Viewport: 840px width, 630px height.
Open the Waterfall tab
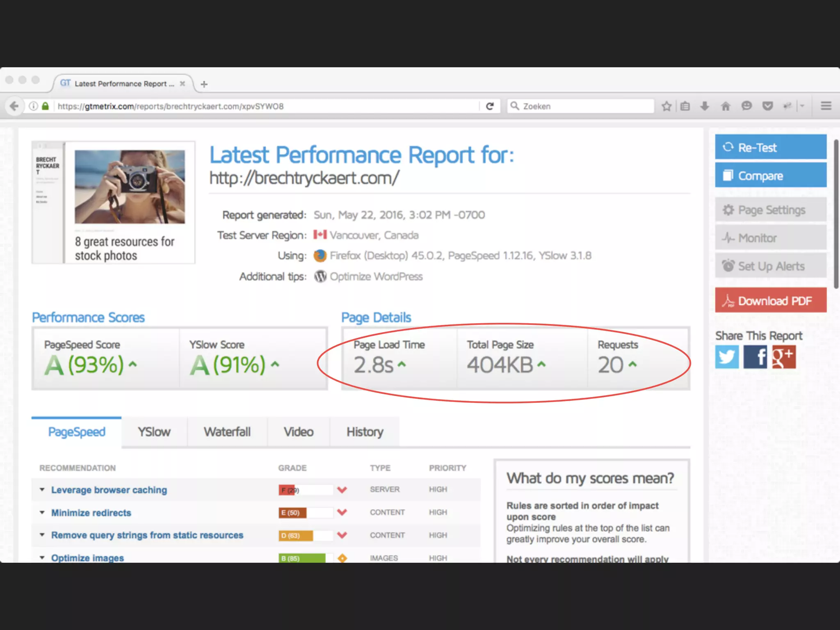click(x=227, y=432)
